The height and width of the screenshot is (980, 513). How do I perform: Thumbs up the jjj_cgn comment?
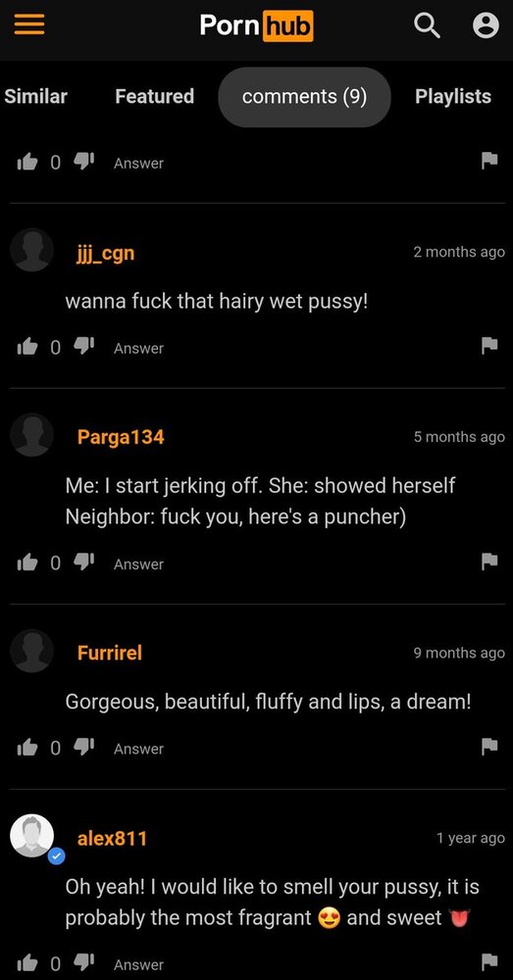tap(27, 348)
